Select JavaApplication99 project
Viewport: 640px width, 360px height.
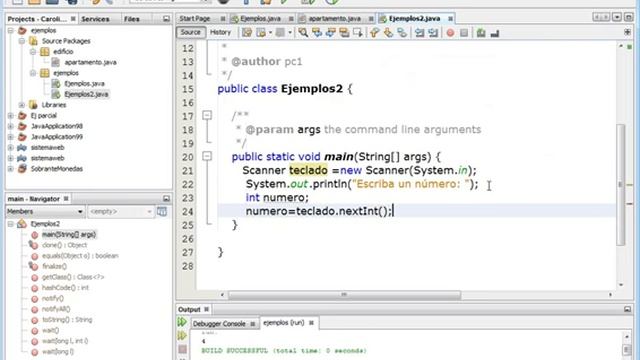pyautogui.click(x=57, y=137)
